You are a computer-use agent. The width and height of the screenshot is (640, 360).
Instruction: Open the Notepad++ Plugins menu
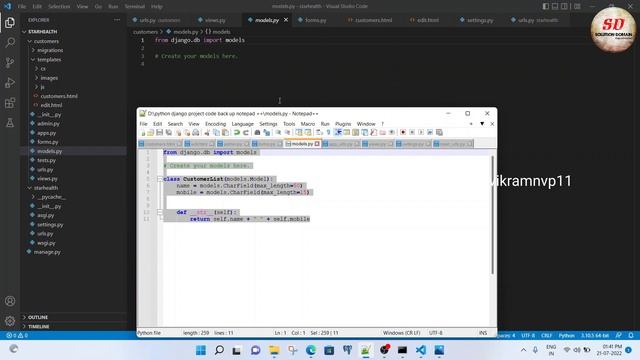point(343,124)
